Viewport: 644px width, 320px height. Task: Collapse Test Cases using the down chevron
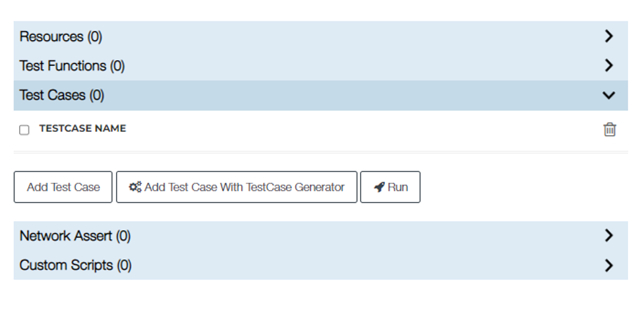point(608,96)
